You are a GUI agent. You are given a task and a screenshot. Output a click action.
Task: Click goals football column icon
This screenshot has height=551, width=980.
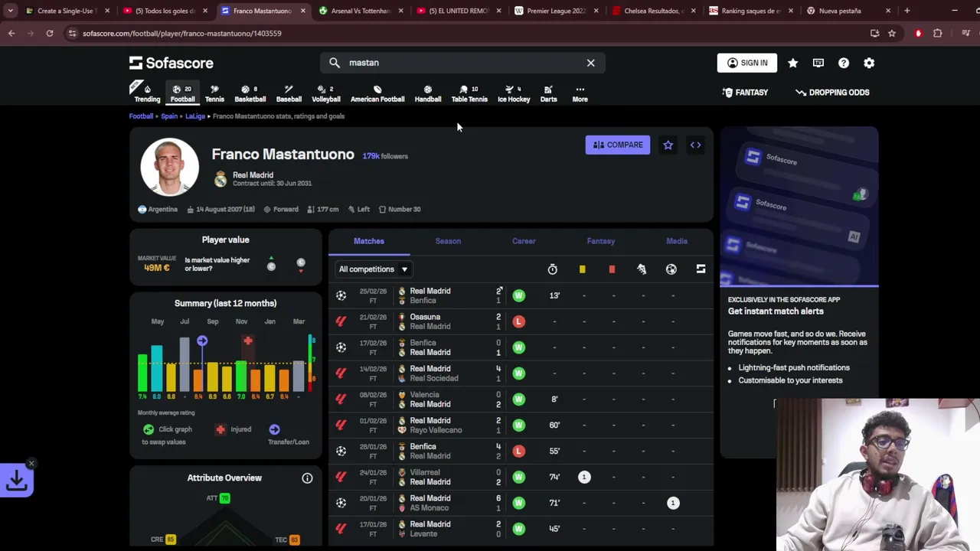[671, 269]
